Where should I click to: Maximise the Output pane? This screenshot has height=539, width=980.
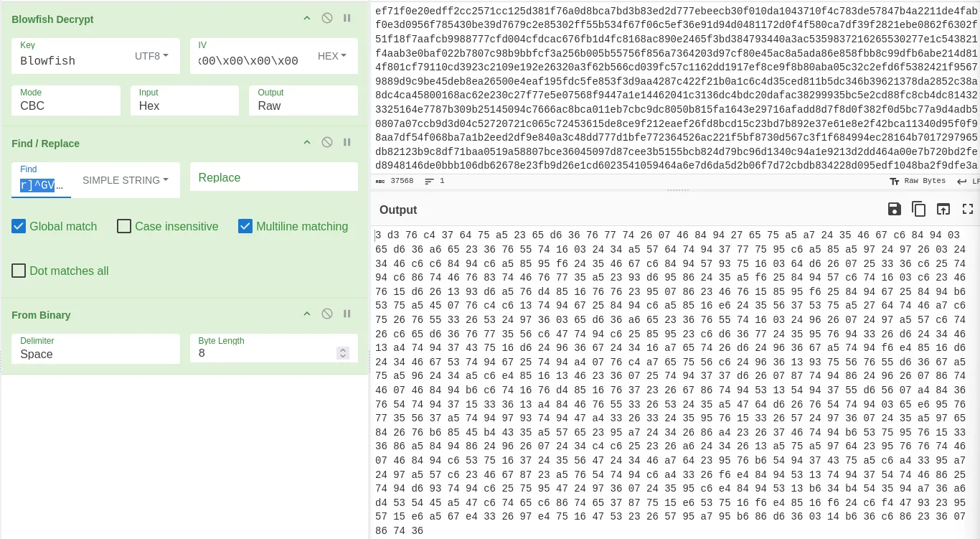pos(968,210)
